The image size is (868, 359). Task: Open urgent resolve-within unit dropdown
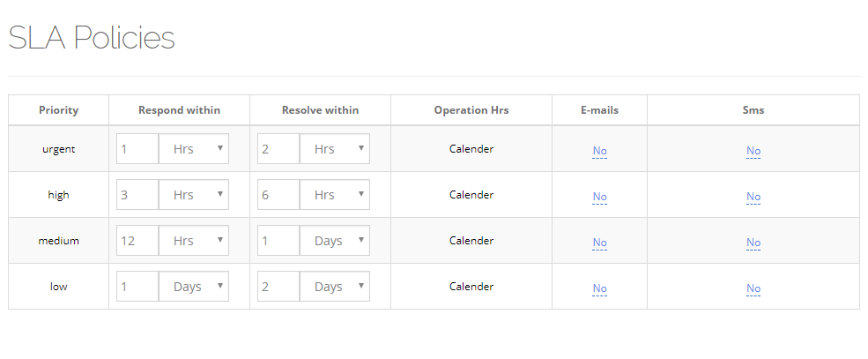click(x=335, y=149)
